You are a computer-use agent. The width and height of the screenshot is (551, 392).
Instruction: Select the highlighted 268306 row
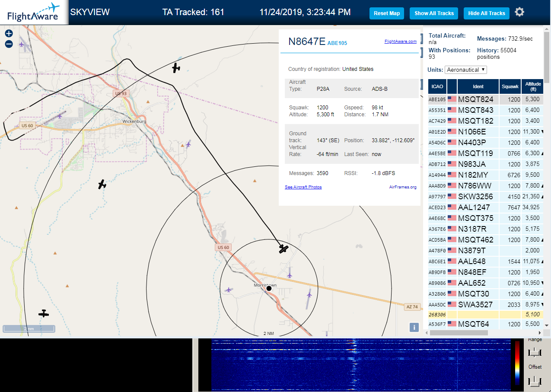point(486,315)
